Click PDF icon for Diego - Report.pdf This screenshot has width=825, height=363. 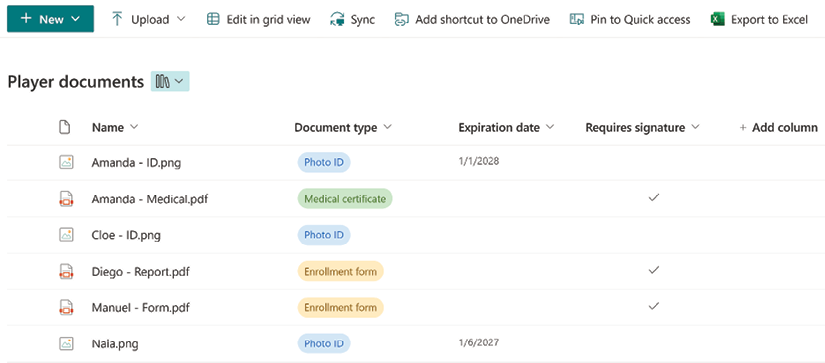[x=66, y=271]
